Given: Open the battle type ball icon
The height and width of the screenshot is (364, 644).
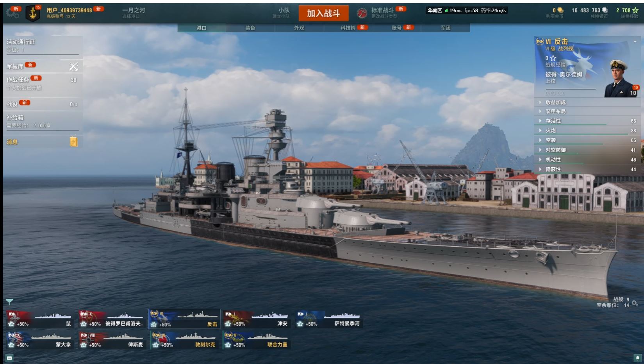Looking at the screenshot, I should pyautogui.click(x=362, y=13).
